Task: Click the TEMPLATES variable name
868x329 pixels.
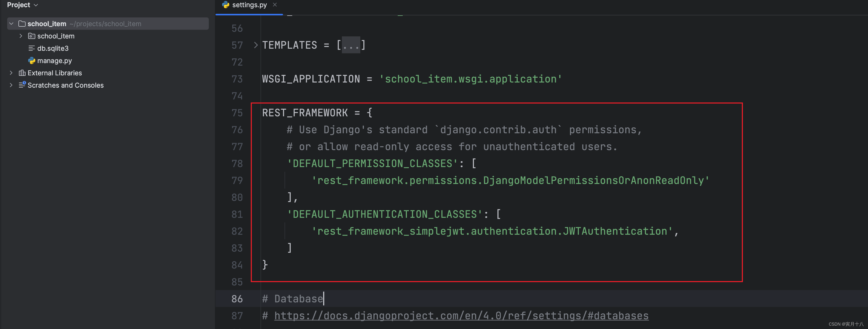Action: coord(289,45)
